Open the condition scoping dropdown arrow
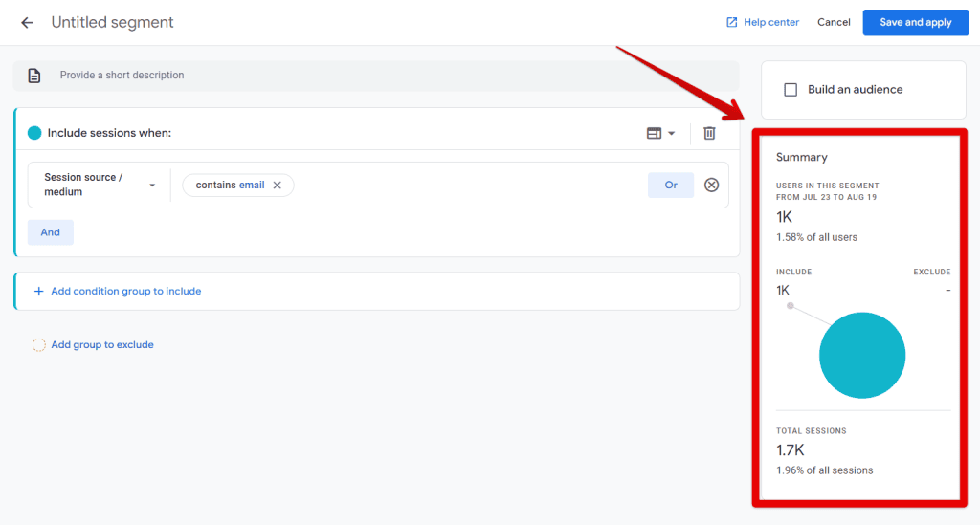Image resolution: width=980 pixels, height=525 pixels. coord(672,134)
